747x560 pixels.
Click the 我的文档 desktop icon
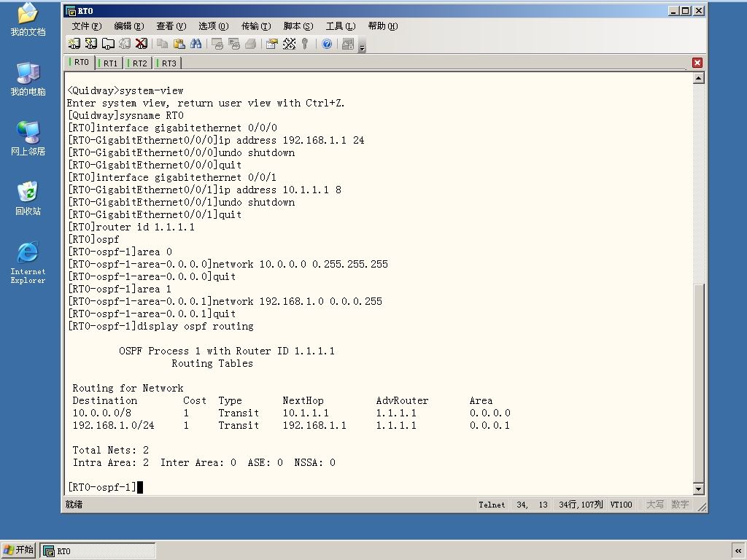click(x=28, y=19)
